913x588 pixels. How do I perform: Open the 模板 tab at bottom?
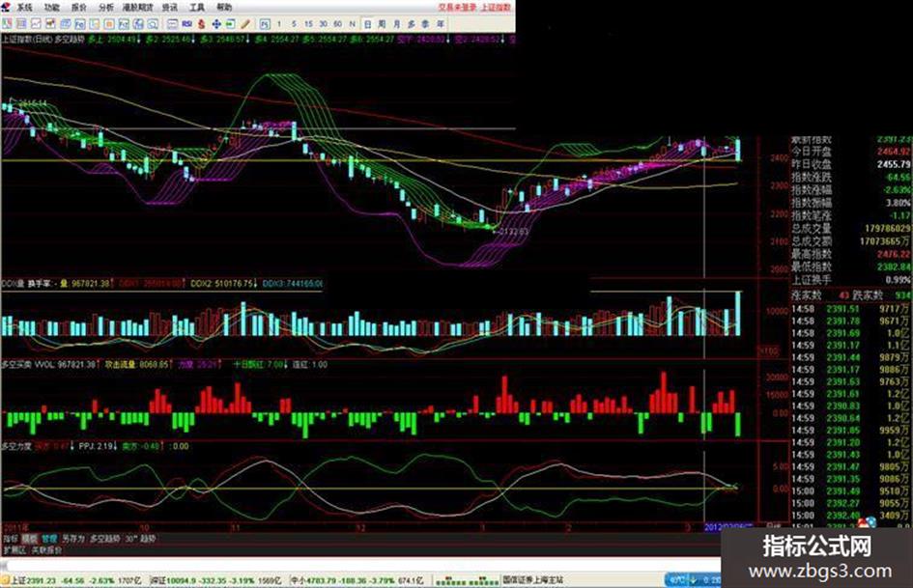(30, 539)
